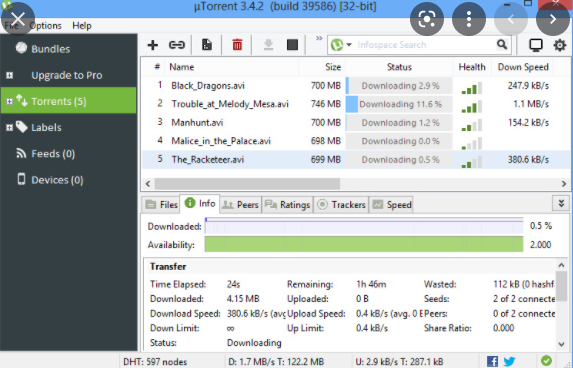Click torrent list scroll left arrow
Viewport: 573px width, 368px height.
[148, 183]
